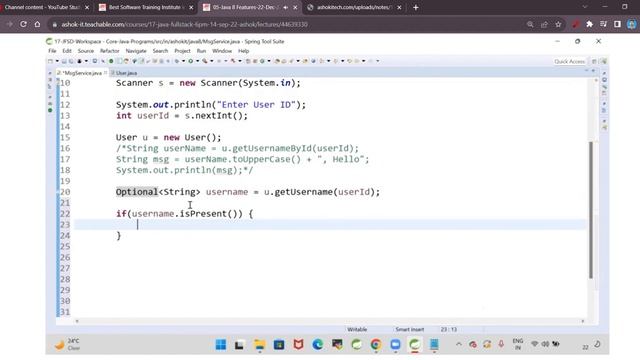The width and height of the screenshot is (640, 360).
Task: Click the Quick Access search field
Action: [x=569, y=61]
